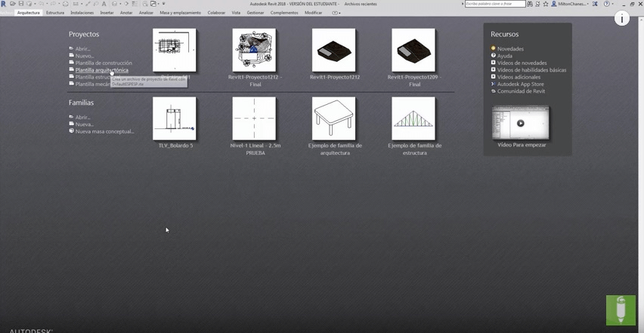Open the Autodesk Exchange Apps X icon

click(x=595, y=4)
